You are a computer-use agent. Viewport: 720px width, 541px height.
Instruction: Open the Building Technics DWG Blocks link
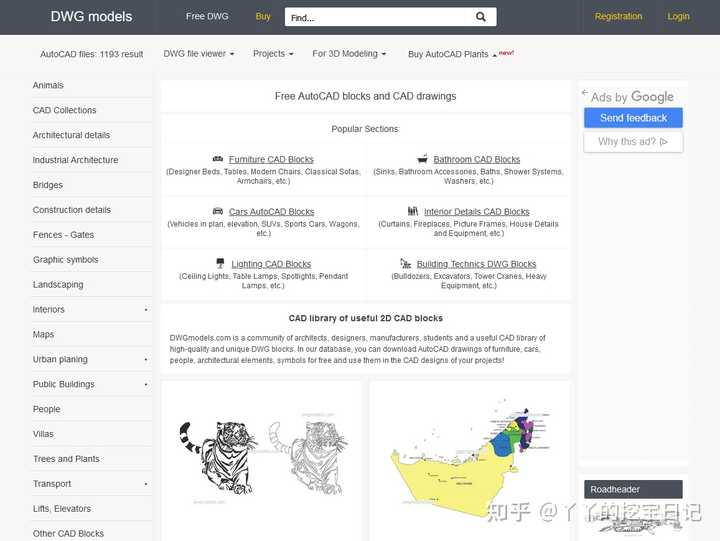(476, 264)
